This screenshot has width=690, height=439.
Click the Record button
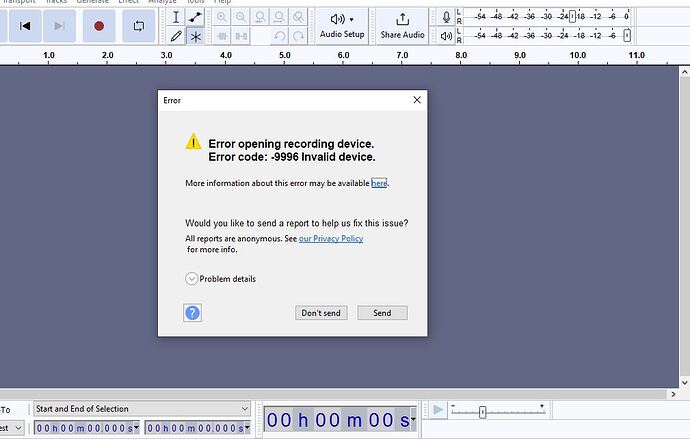pos(99,25)
